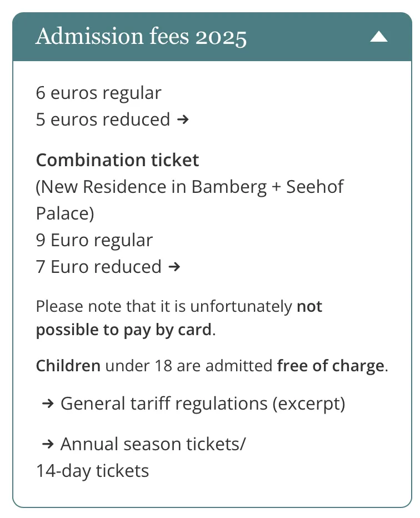Click the Admission fees 2025 header title
The image size is (420, 518).
(141, 37)
